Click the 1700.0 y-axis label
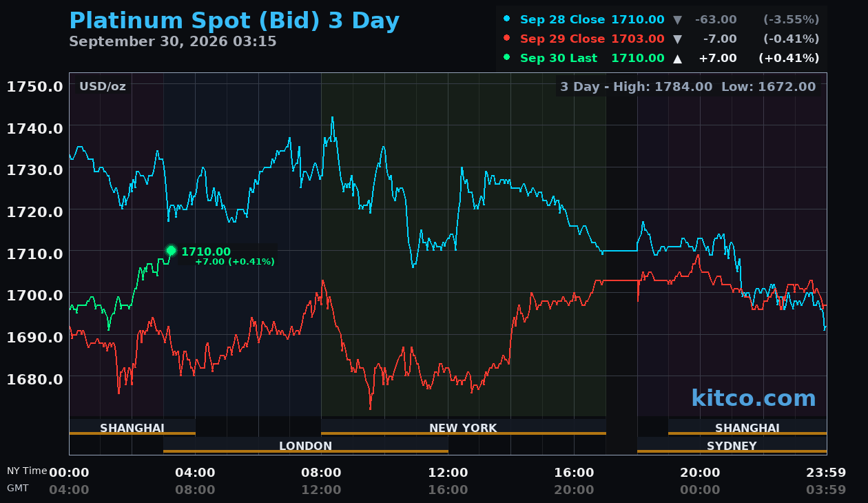The height and width of the screenshot is (503, 868). (35, 296)
